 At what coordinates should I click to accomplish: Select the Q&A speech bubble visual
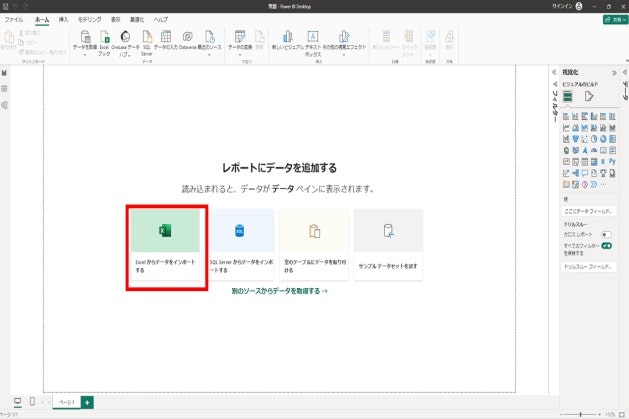tap(584, 173)
